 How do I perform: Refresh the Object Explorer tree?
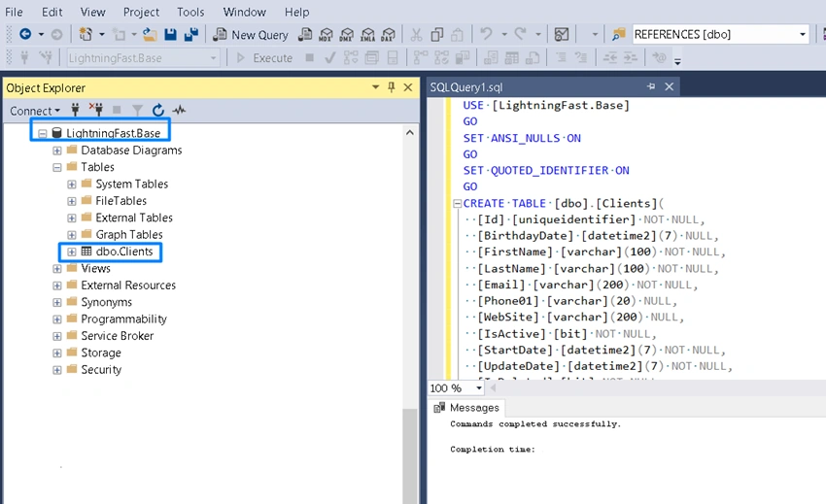click(x=158, y=110)
